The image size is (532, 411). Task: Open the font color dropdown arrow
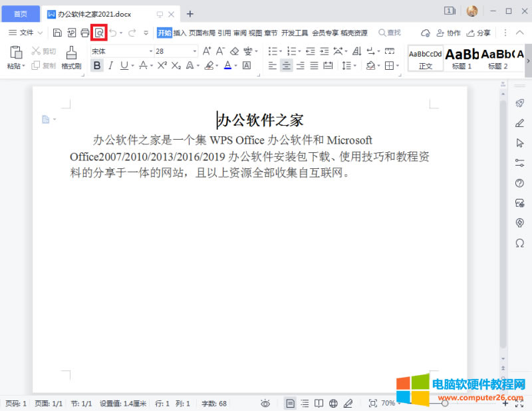[x=237, y=65]
